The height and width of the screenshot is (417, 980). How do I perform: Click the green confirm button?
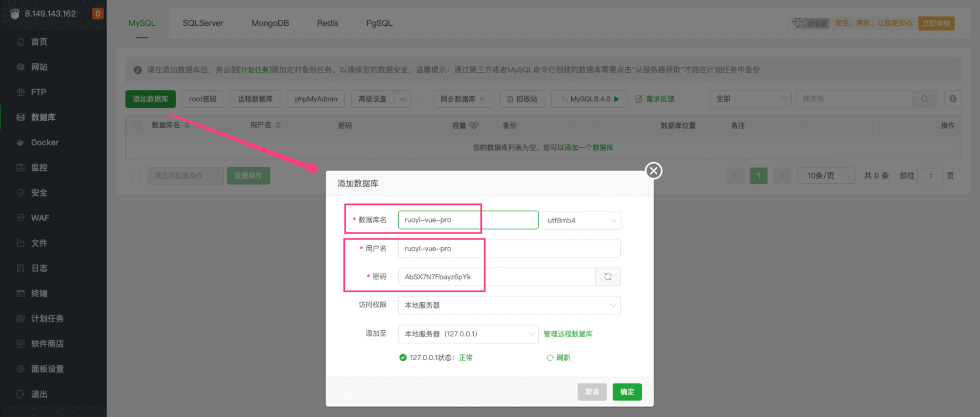(x=627, y=392)
